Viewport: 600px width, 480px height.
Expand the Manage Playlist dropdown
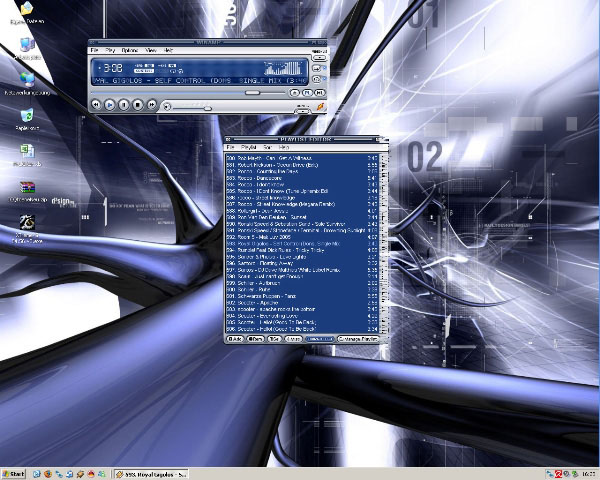(x=356, y=338)
